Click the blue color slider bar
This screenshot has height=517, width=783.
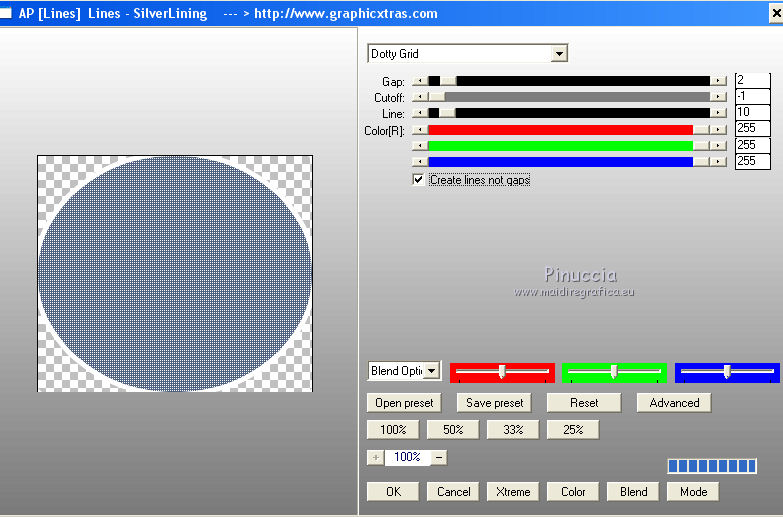point(569,162)
